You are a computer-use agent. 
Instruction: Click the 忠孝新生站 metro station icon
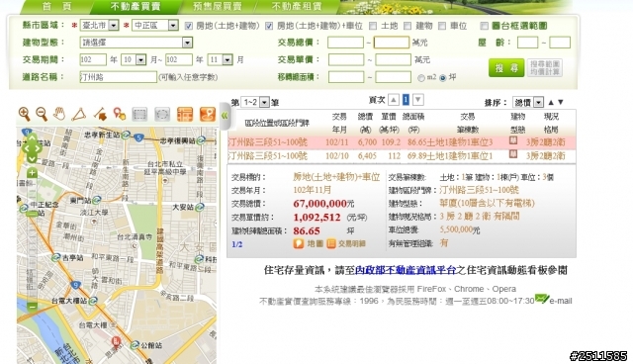point(126,135)
